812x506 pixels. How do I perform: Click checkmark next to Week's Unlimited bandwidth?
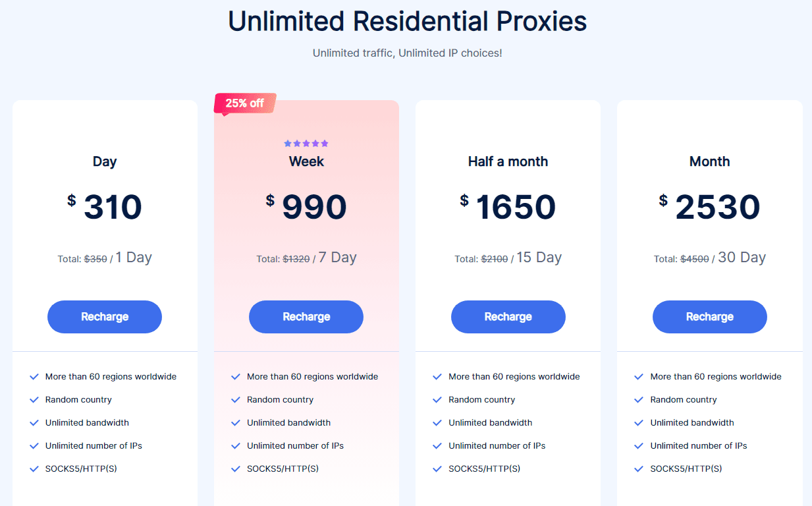tap(236, 423)
